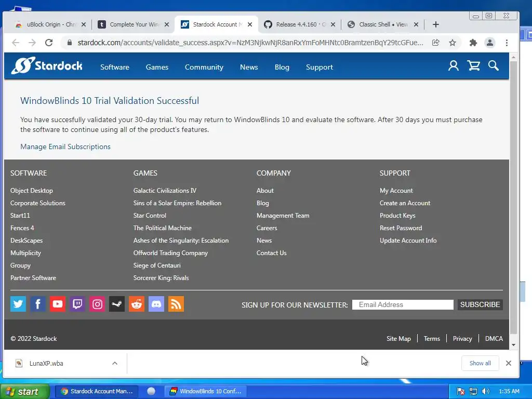Open the Blog header menu
The height and width of the screenshot is (399, 532).
click(282, 67)
